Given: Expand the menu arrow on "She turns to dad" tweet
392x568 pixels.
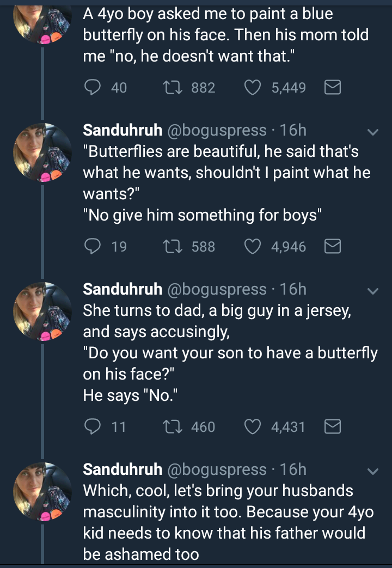Looking at the screenshot, I should pyautogui.click(x=372, y=291).
